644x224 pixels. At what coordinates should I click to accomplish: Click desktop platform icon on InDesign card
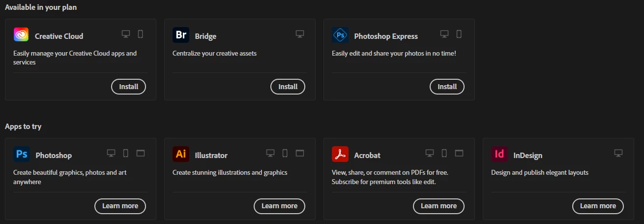618,153
